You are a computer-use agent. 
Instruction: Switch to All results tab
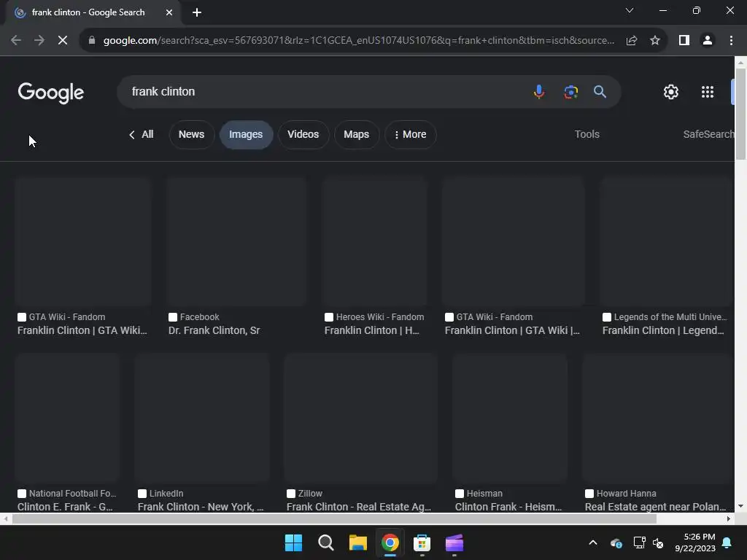click(x=141, y=134)
